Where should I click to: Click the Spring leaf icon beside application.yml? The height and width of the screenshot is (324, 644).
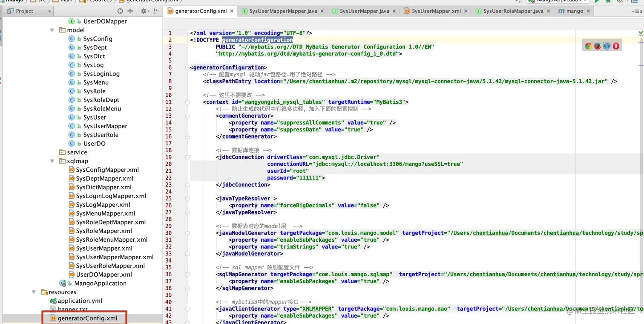(53, 301)
